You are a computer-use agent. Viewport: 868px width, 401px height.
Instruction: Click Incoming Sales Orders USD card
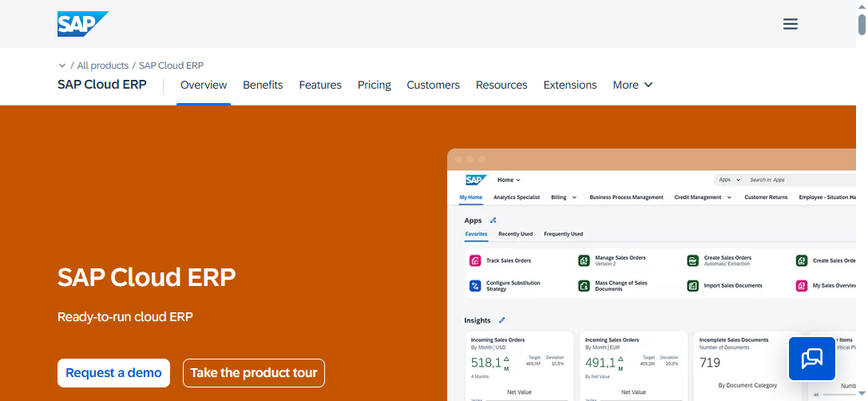[x=520, y=366]
